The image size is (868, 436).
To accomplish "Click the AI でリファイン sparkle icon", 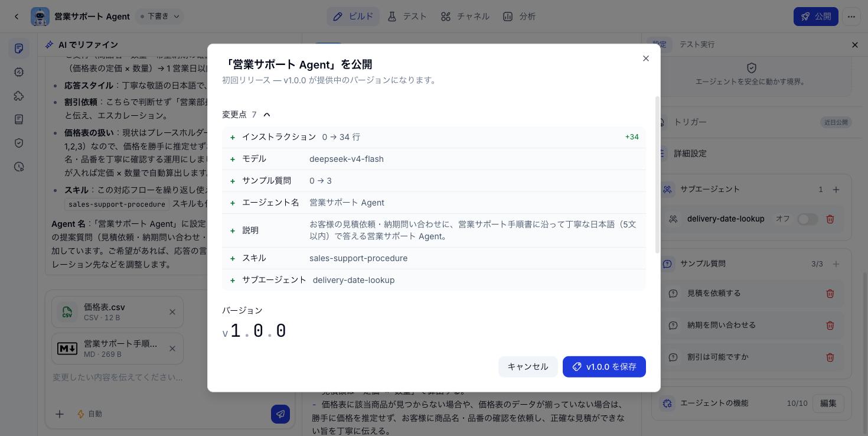I will coord(50,45).
